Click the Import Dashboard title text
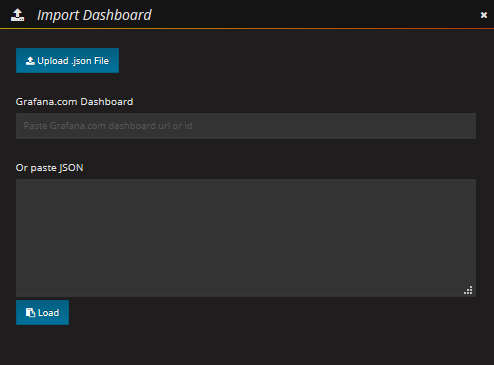 (94, 15)
